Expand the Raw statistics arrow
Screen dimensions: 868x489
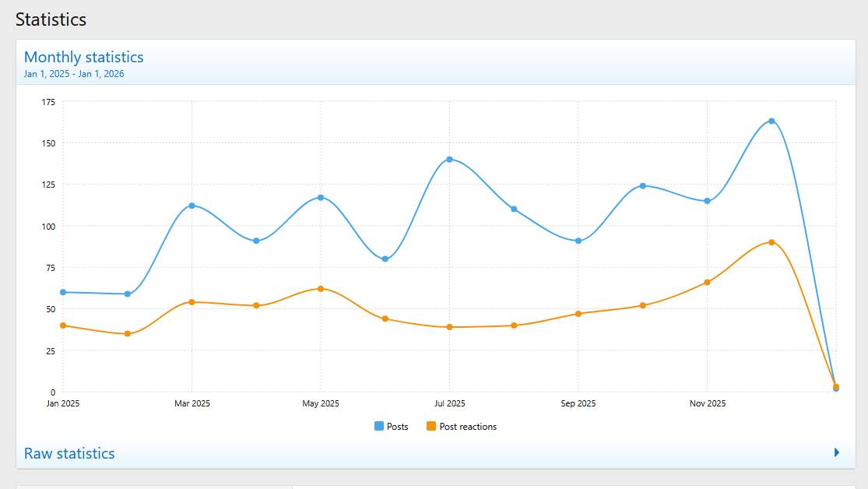(837, 452)
